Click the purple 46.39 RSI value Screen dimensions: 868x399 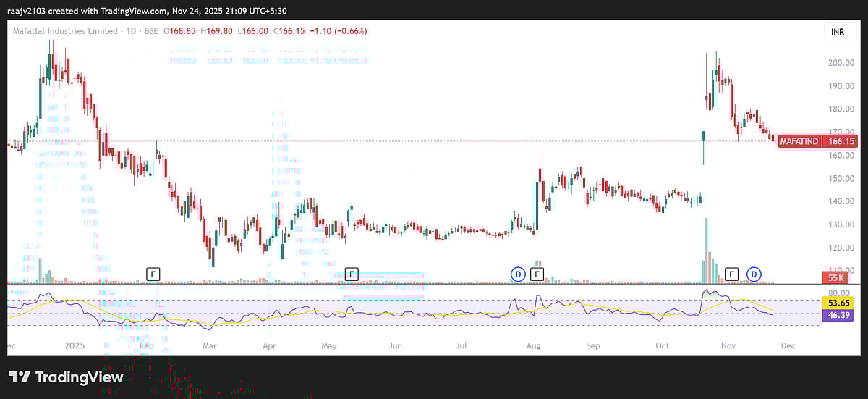(x=838, y=316)
